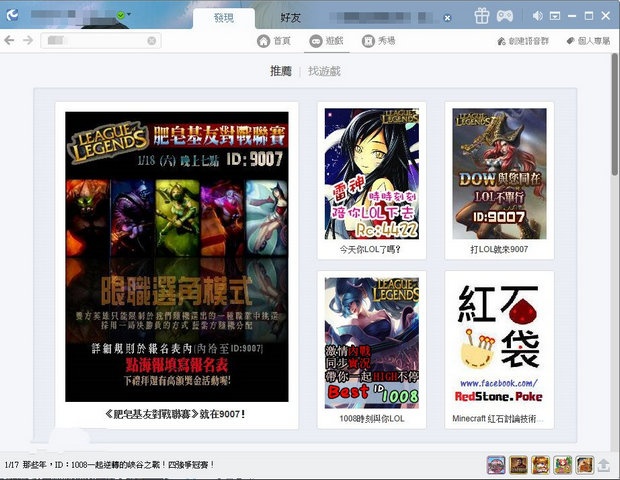Click the speaker volume icon

click(537, 16)
